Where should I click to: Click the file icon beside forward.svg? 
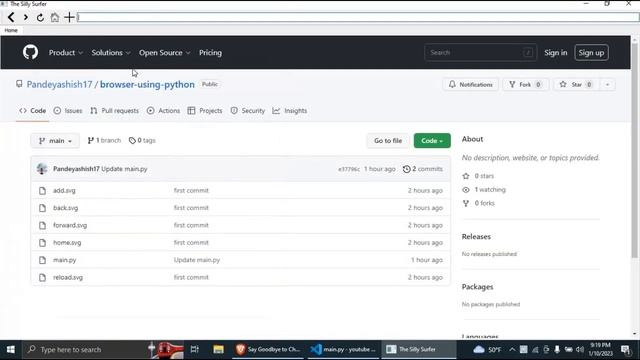click(x=42, y=225)
